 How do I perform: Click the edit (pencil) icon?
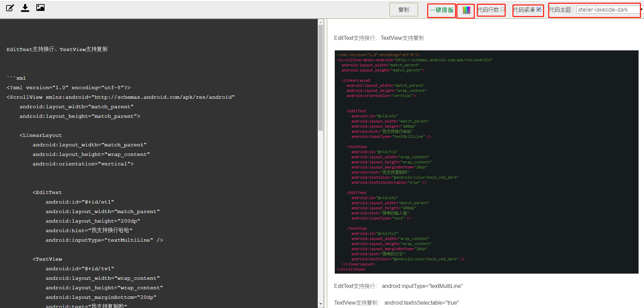click(x=10, y=8)
